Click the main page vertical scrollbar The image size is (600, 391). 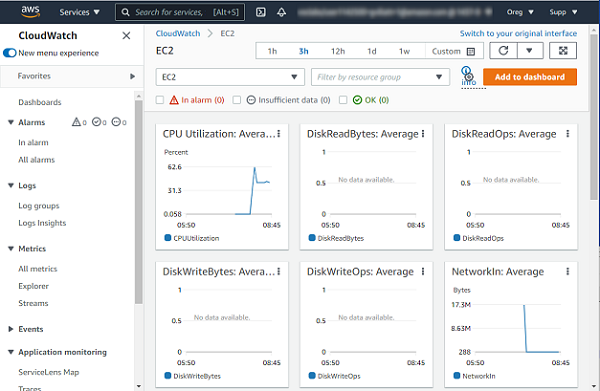pos(593,117)
